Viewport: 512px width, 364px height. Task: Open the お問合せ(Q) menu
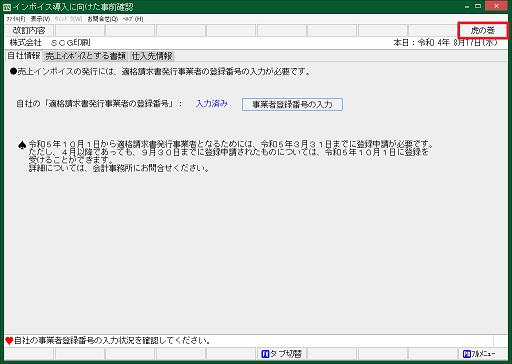103,19
